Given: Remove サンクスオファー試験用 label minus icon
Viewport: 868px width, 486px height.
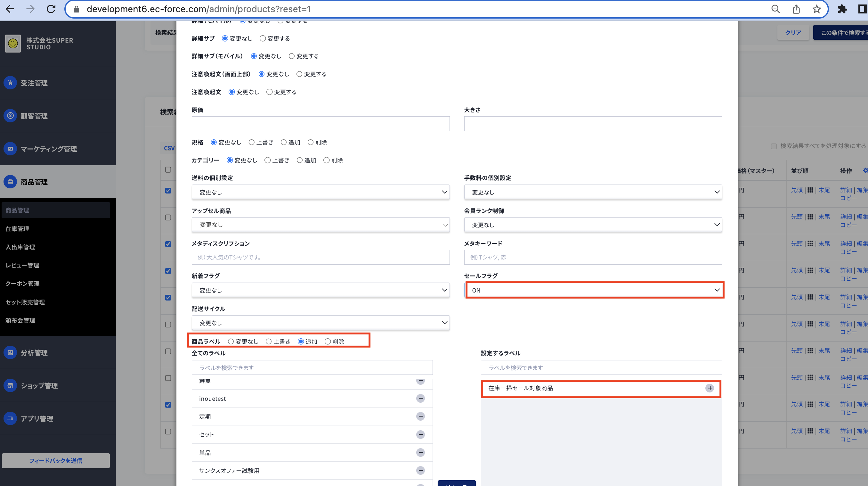Looking at the screenshot, I should click(420, 470).
